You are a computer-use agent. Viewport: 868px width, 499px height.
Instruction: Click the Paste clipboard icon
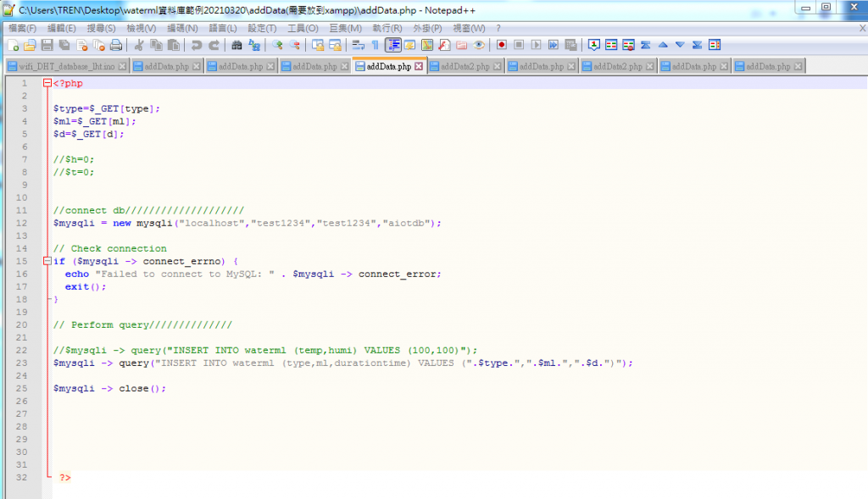tap(173, 46)
